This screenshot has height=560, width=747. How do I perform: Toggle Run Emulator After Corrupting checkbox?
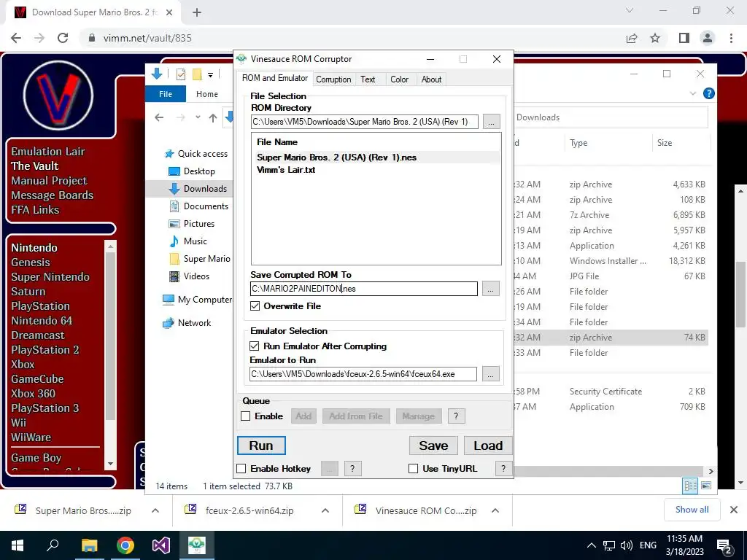255,346
